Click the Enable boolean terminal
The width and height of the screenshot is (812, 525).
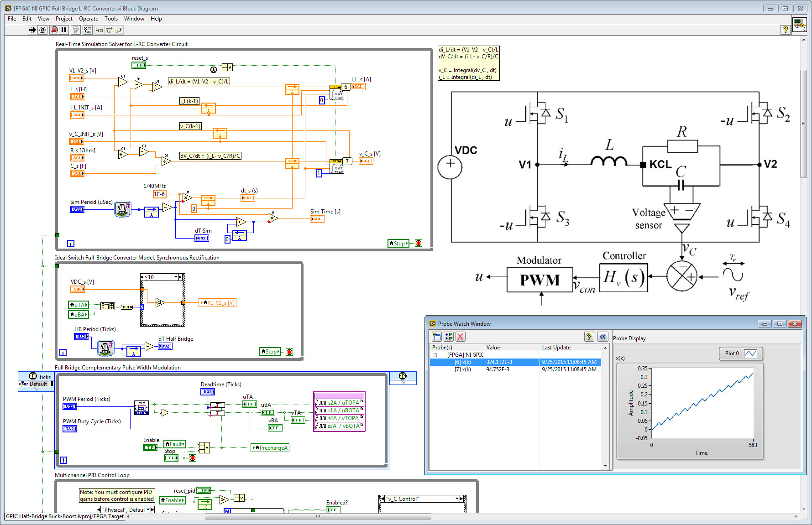150,447
